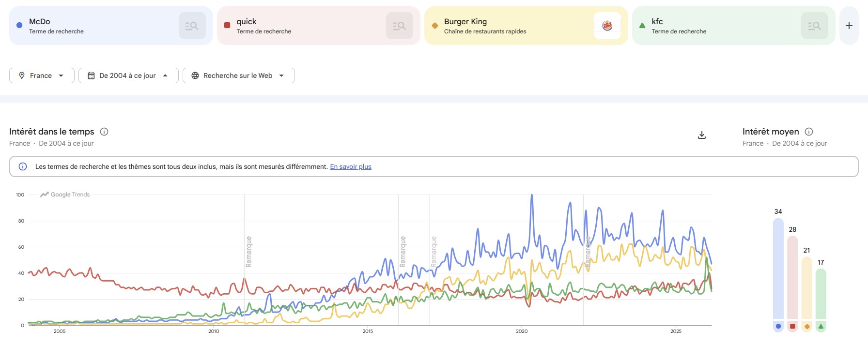The image size is (868, 346).
Task: Click the Google Trends logo on the chart
Action: (x=65, y=195)
